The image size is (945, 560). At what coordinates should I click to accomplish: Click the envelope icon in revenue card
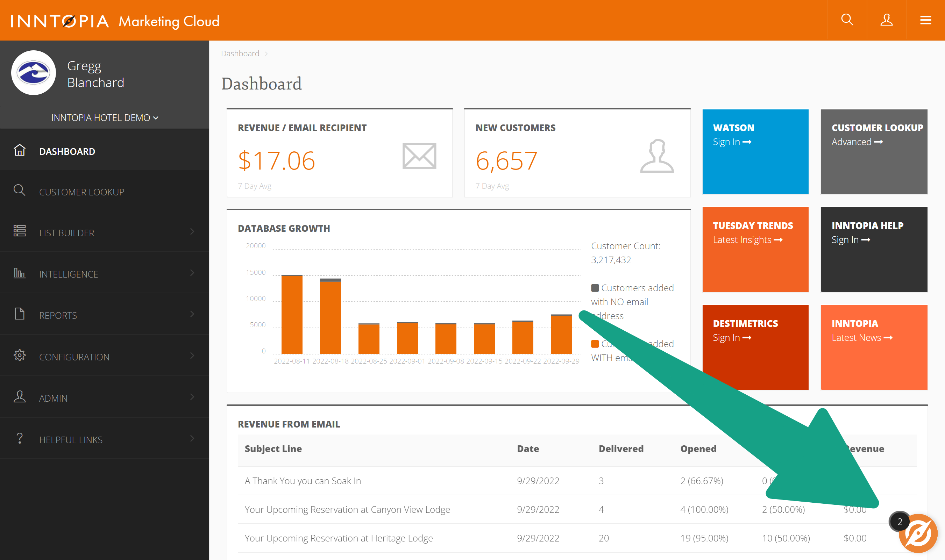419,156
